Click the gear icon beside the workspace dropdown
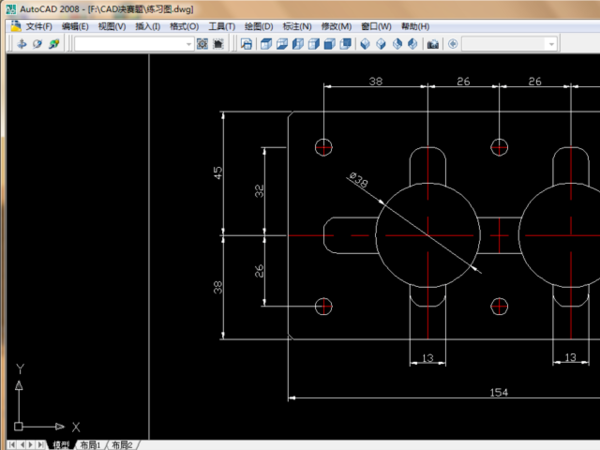 202,44
